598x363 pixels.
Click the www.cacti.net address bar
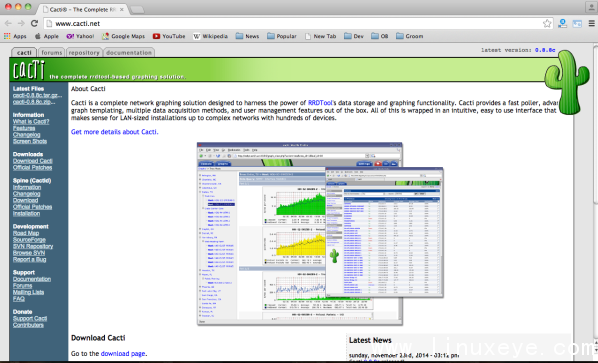(x=294, y=24)
